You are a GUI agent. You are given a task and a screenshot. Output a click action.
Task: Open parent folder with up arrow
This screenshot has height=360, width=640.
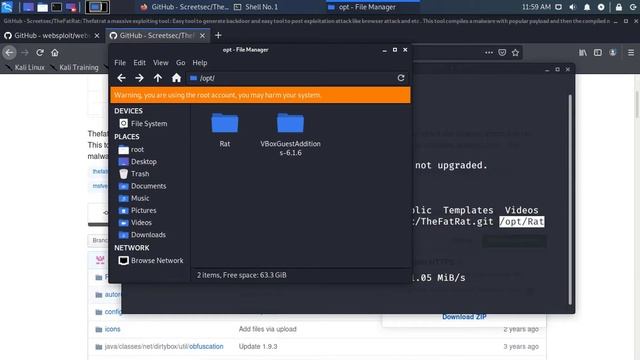point(158,78)
